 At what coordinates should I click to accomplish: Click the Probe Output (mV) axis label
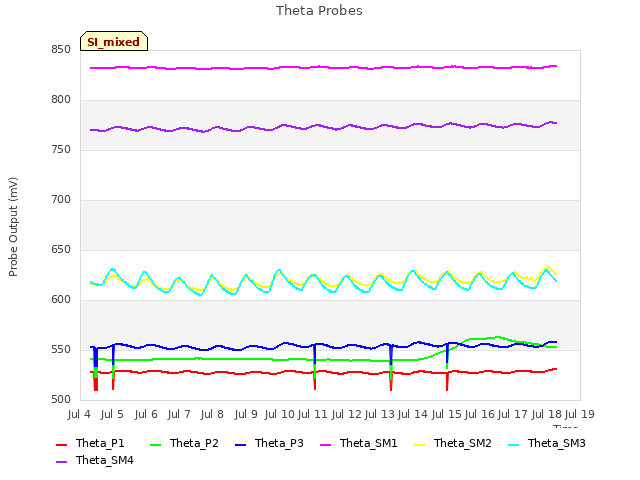point(13,227)
